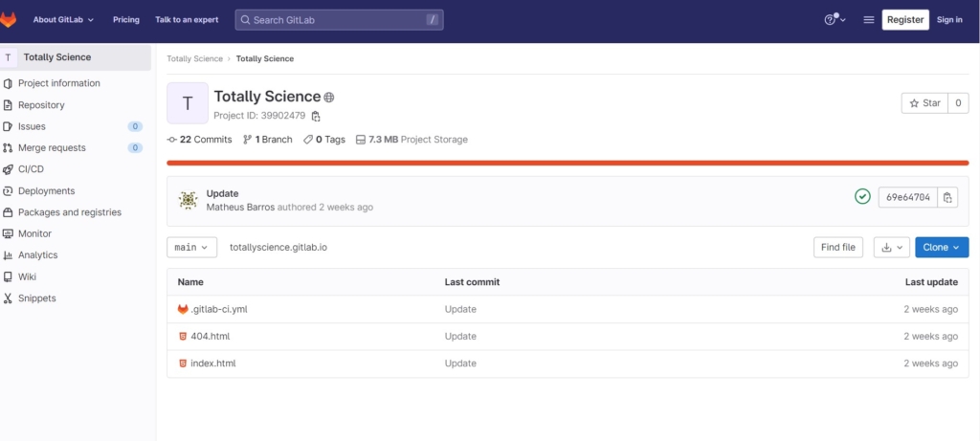This screenshot has height=441, width=980.
Task: Click the project avatar letter T
Action: (x=188, y=103)
